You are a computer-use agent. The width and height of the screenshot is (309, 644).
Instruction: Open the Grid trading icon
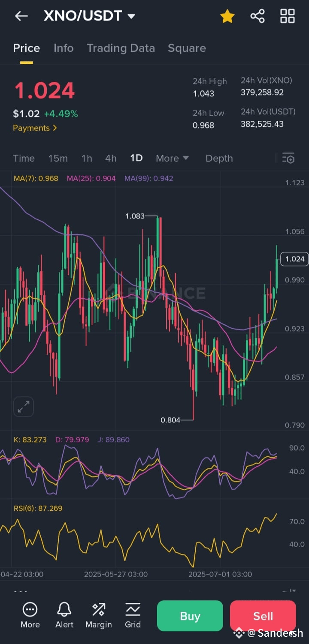133,615
